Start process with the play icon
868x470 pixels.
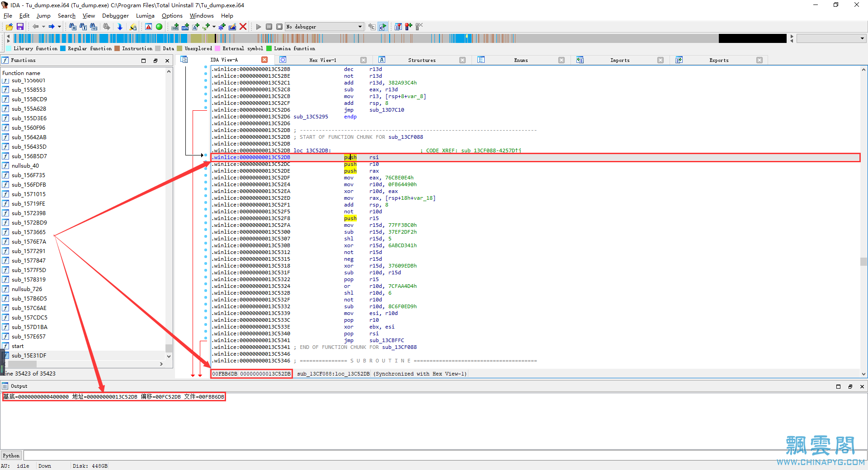coord(259,27)
